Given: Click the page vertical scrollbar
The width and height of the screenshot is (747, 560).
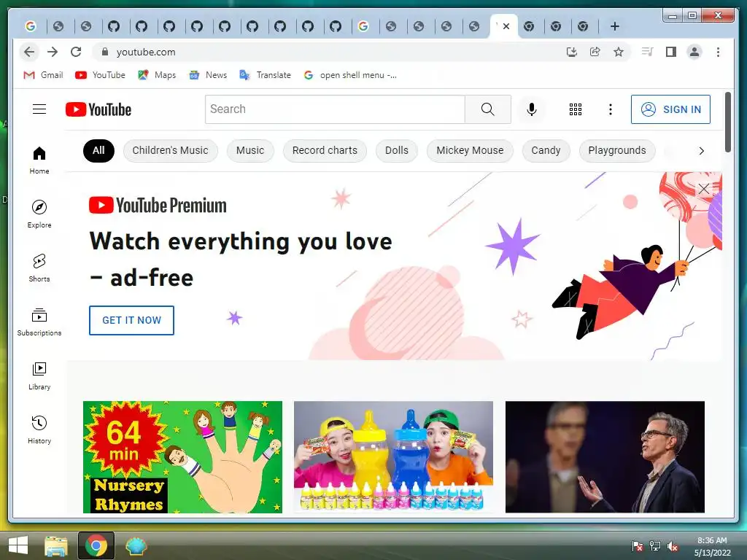Looking at the screenshot, I should pyautogui.click(x=728, y=122).
